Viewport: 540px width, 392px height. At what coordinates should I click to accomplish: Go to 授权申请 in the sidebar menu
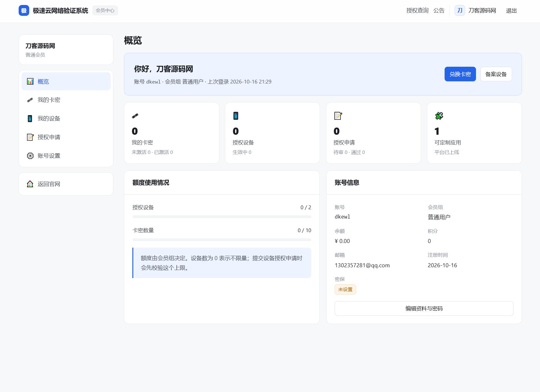click(66, 137)
